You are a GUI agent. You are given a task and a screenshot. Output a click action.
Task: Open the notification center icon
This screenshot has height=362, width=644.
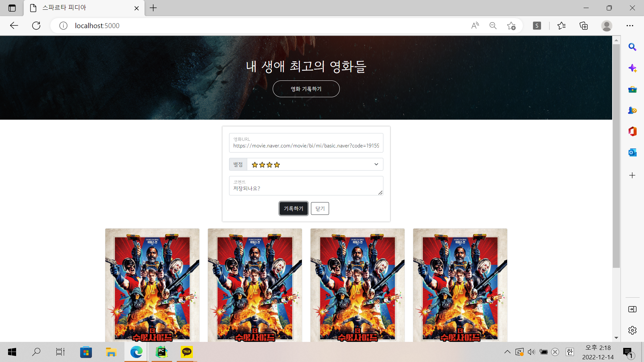tap(628, 353)
